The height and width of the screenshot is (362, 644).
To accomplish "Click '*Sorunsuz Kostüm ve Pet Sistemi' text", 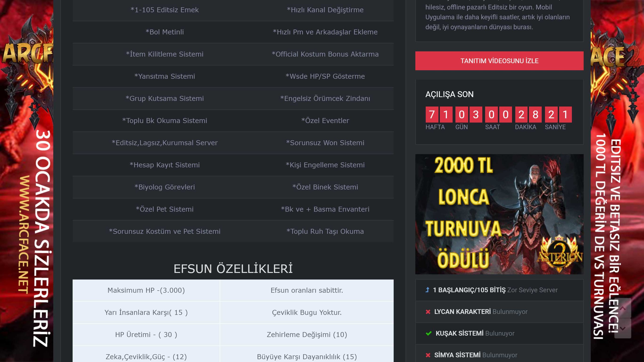I will pyautogui.click(x=165, y=231).
